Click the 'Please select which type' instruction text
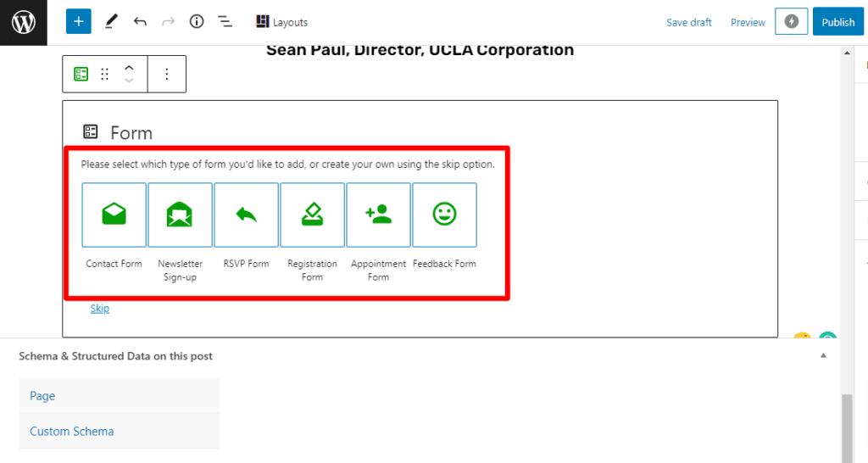Viewport: 868px width, 463px height. (288, 164)
